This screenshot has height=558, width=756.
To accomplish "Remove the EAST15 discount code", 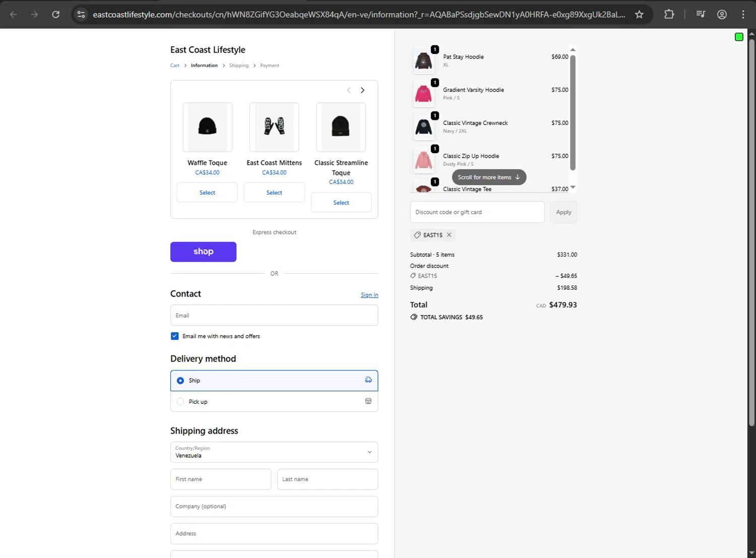I will tap(449, 235).
